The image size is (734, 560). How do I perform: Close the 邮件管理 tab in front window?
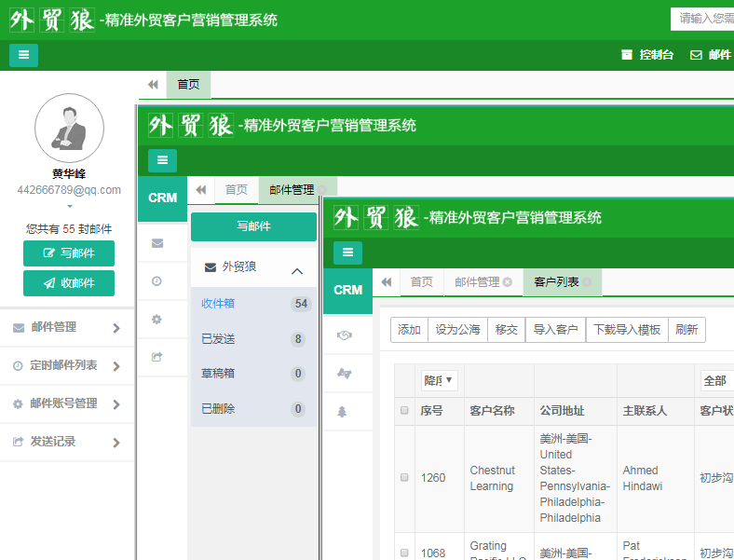pos(508,282)
